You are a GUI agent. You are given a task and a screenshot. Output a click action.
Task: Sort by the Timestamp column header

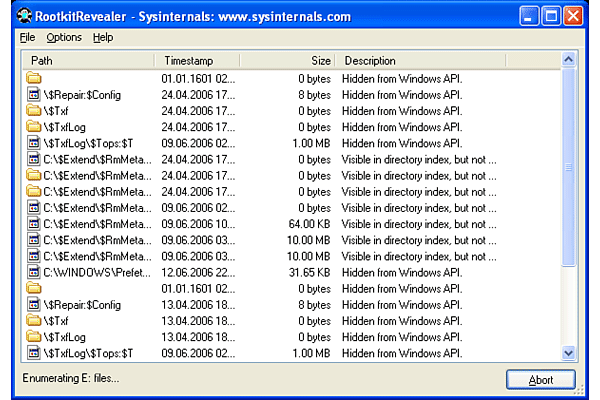click(x=197, y=60)
